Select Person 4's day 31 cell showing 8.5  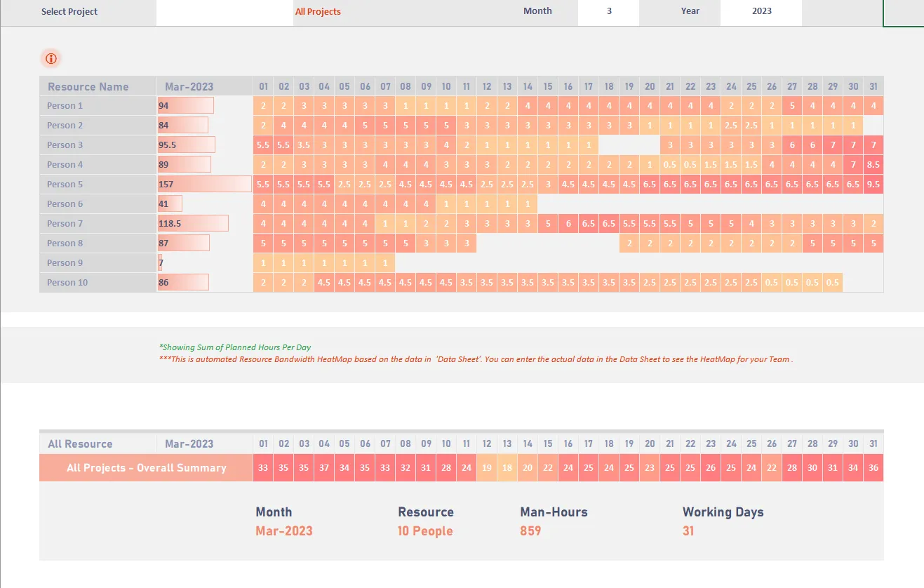[873, 165]
